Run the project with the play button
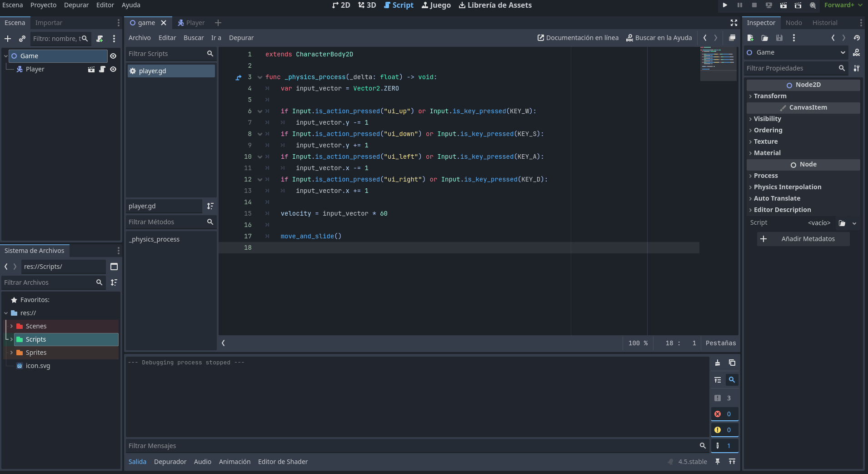The image size is (868, 474). (x=725, y=5)
